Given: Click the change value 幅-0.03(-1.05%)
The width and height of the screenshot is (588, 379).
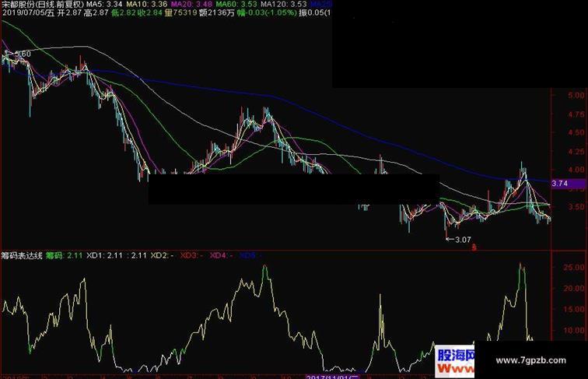Looking at the screenshot, I should coord(267,12).
